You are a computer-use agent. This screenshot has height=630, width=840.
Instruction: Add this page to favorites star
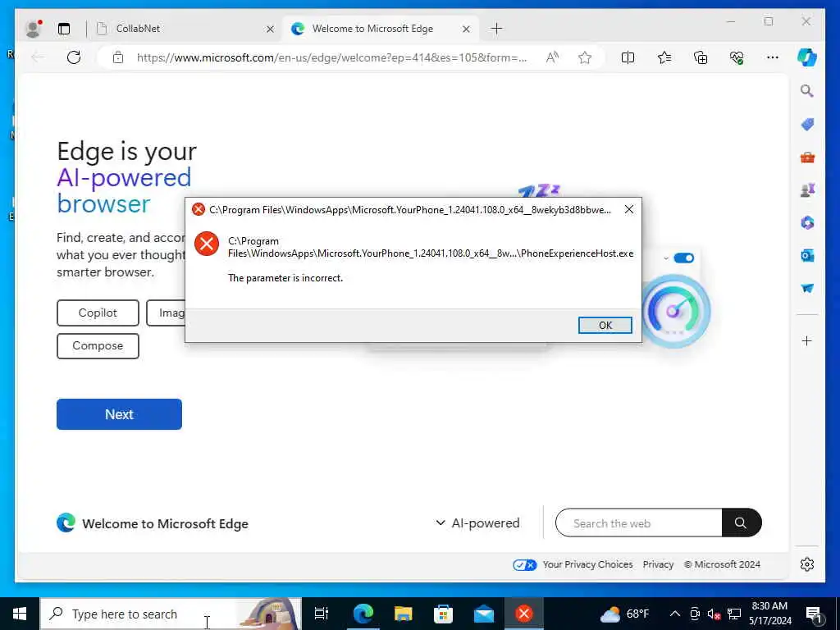click(585, 57)
